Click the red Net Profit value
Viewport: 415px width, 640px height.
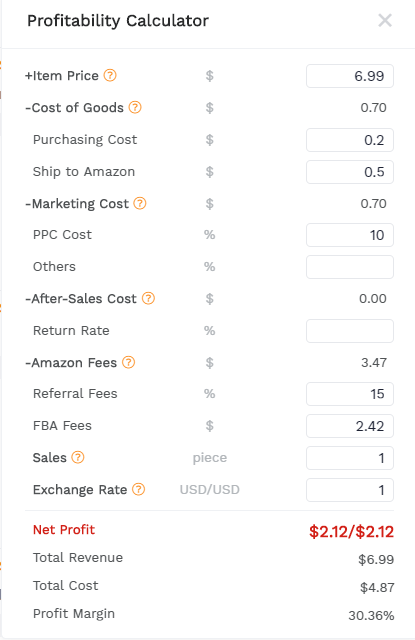[x=351, y=531]
